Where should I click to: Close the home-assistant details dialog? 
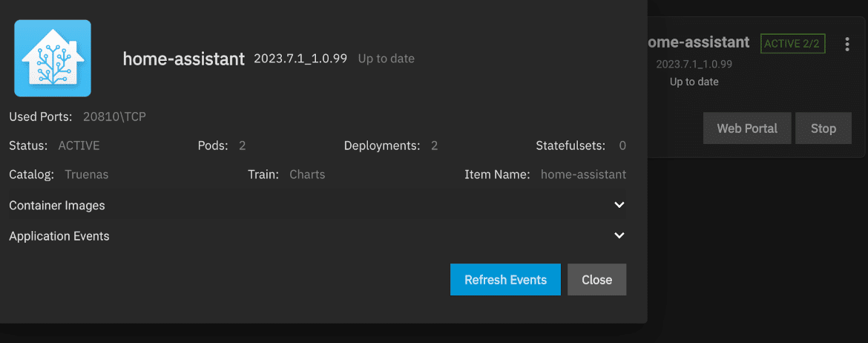[596, 279]
